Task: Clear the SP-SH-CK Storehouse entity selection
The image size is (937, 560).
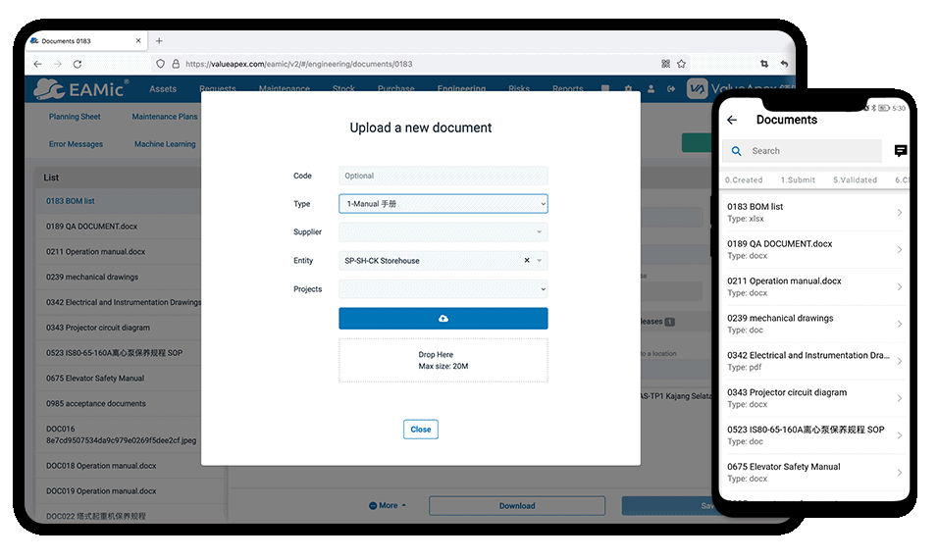Action: coord(527,260)
